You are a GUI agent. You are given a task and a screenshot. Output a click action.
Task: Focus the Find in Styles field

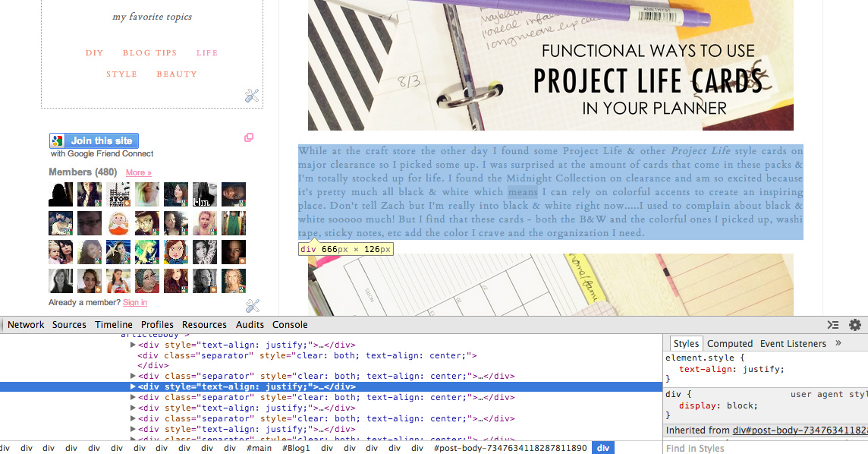[x=765, y=448]
